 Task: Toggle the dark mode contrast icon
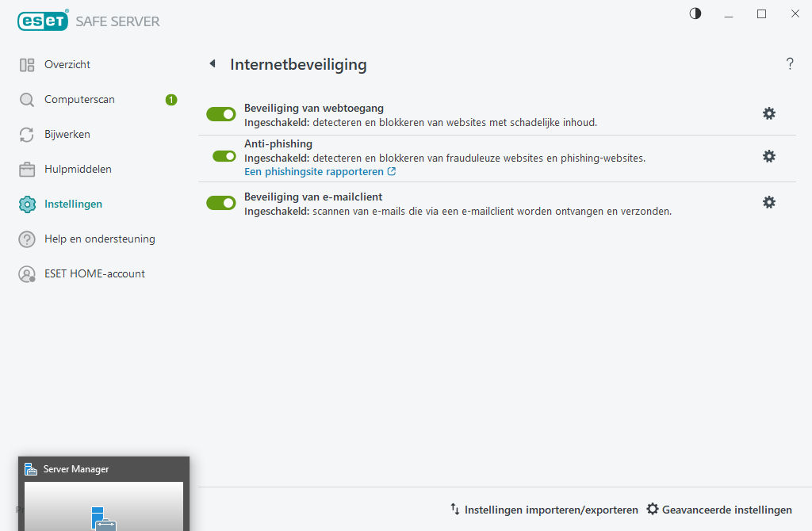click(695, 13)
